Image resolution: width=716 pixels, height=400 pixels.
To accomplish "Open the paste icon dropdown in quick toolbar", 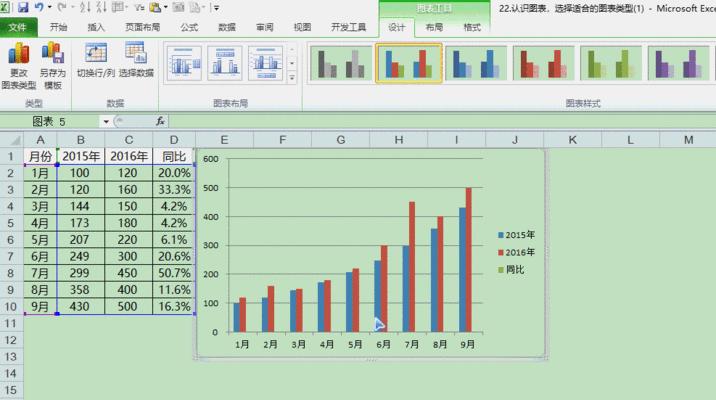I will click(166, 7).
